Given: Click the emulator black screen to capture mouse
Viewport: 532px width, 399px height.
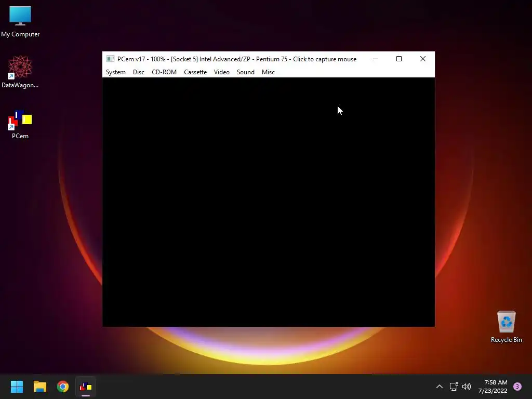Looking at the screenshot, I should point(269,202).
